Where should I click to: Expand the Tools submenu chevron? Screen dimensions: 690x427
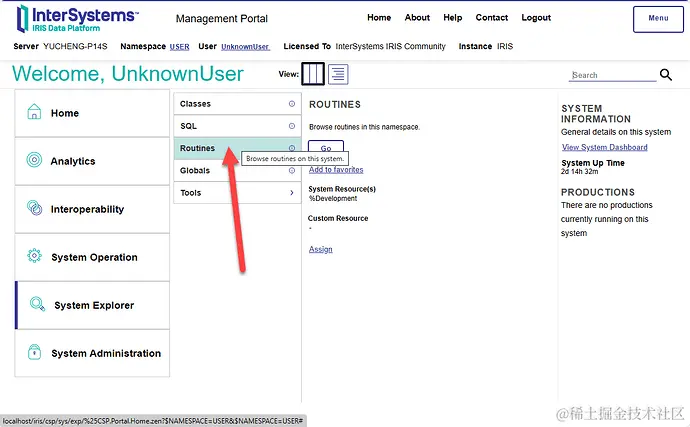click(x=292, y=192)
